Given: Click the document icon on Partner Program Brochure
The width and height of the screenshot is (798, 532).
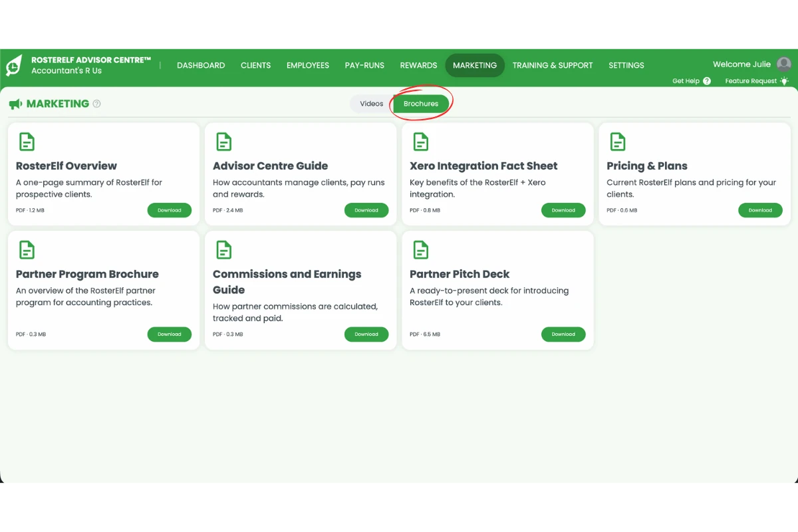Looking at the screenshot, I should point(27,250).
